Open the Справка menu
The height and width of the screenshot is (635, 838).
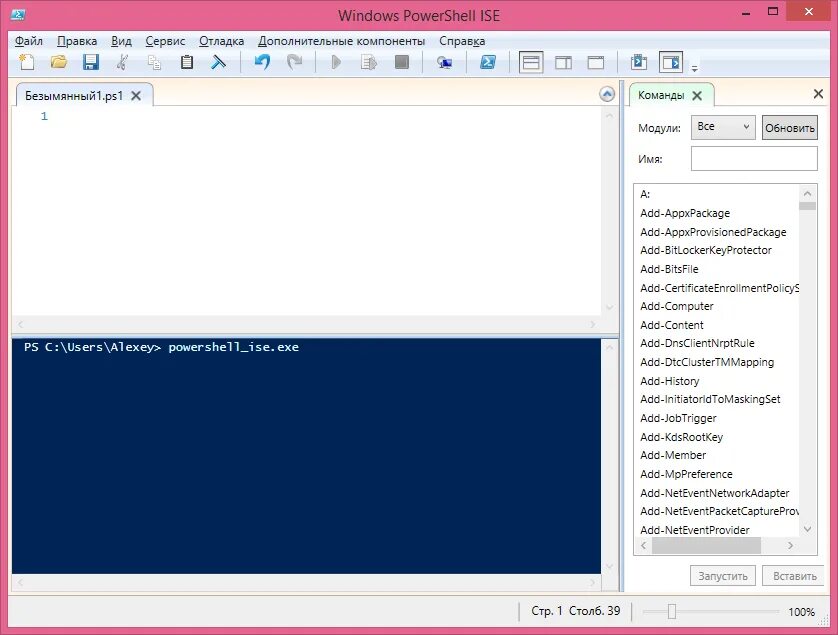[462, 41]
